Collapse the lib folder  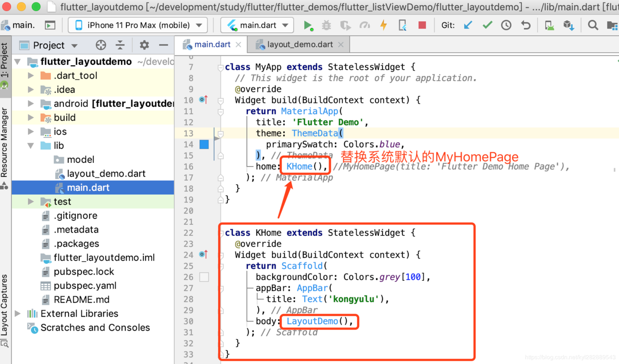pyautogui.click(x=31, y=146)
